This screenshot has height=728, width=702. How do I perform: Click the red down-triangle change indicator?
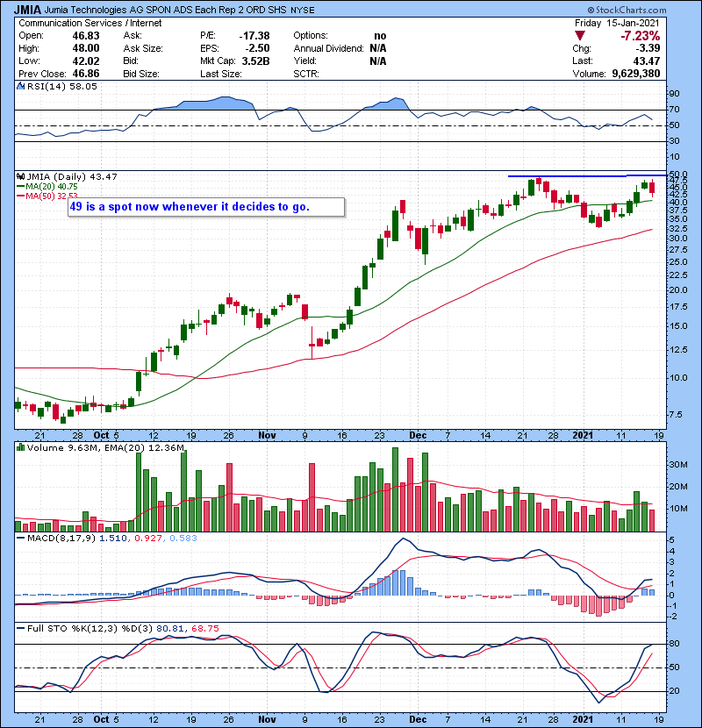[x=579, y=36]
